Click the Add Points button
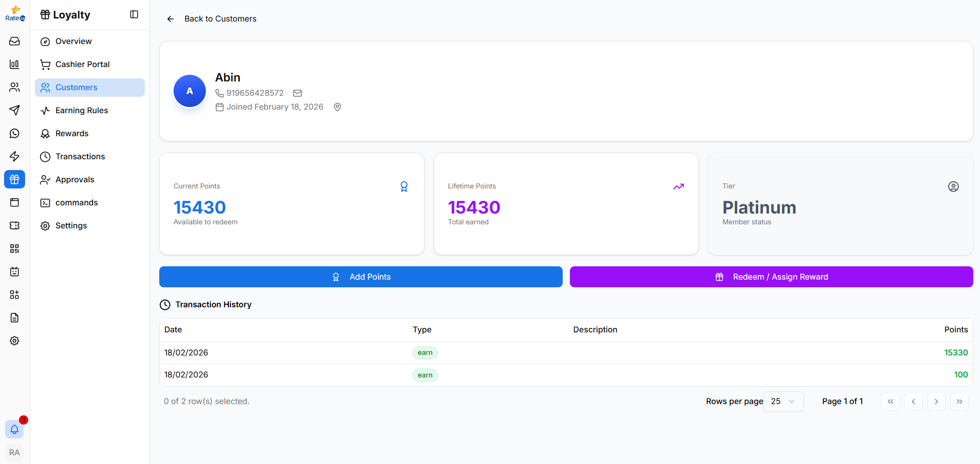The height and width of the screenshot is (464, 980). [360, 277]
